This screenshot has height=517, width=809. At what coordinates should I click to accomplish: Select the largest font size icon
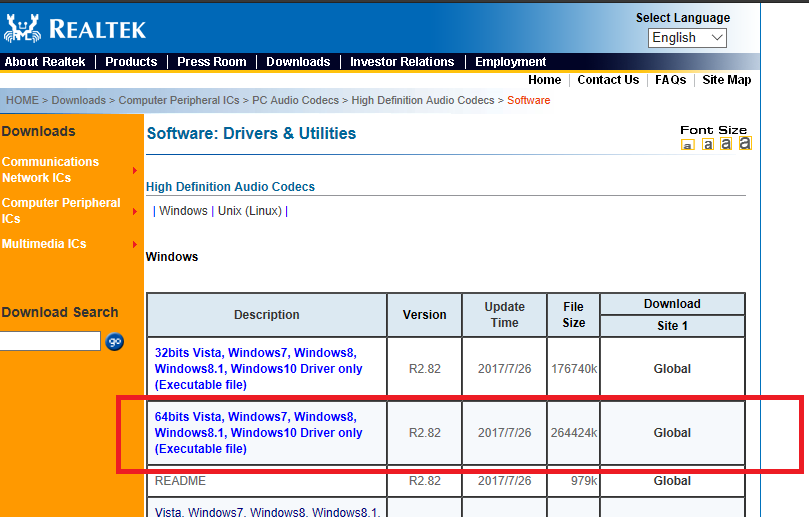[745, 143]
